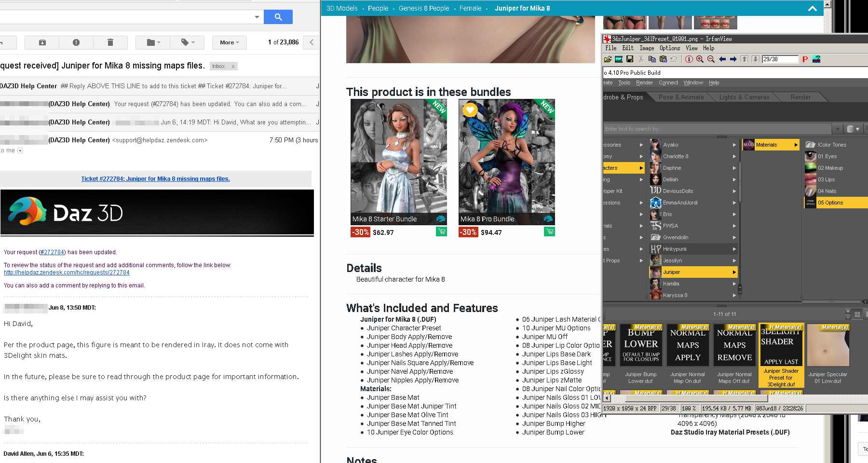Open the Gmail More actions dropdown
The image size is (868, 463).
pyautogui.click(x=229, y=42)
